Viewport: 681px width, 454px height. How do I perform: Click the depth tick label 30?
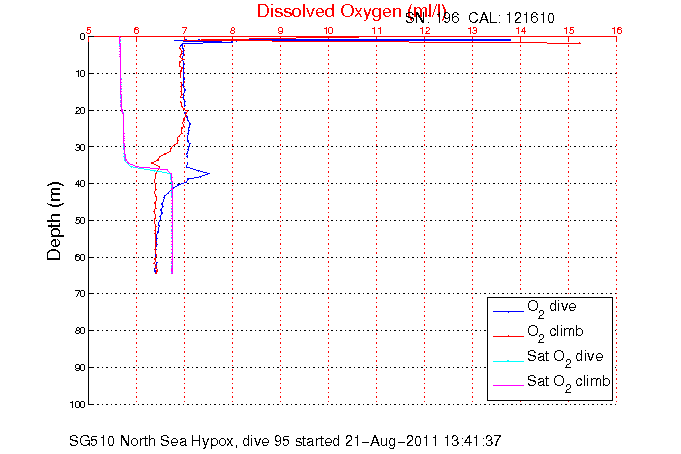pos(80,147)
